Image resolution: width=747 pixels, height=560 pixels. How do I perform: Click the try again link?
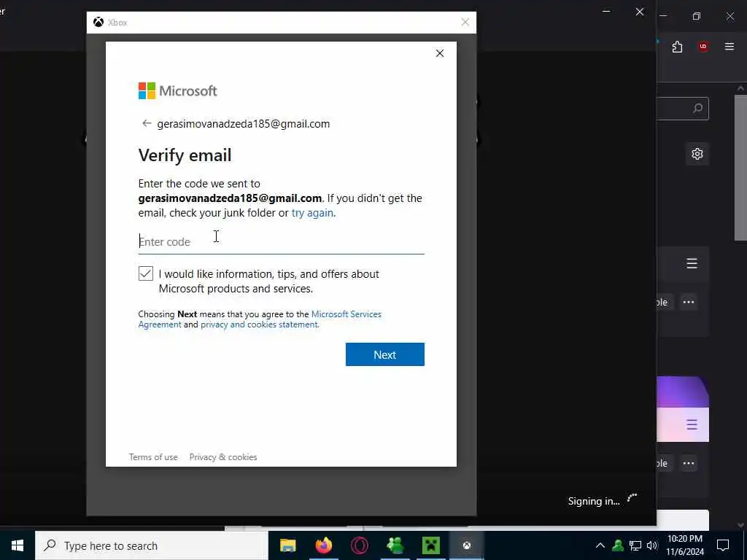point(312,213)
